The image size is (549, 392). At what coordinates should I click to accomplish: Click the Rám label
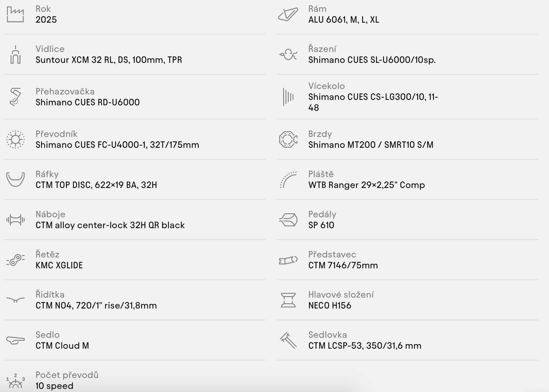(318, 9)
